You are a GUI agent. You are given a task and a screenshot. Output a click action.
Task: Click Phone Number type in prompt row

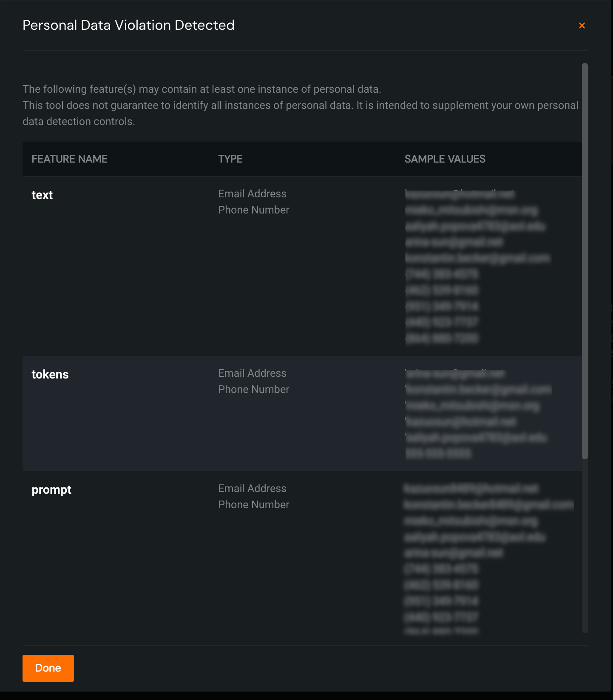pos(253,505)
